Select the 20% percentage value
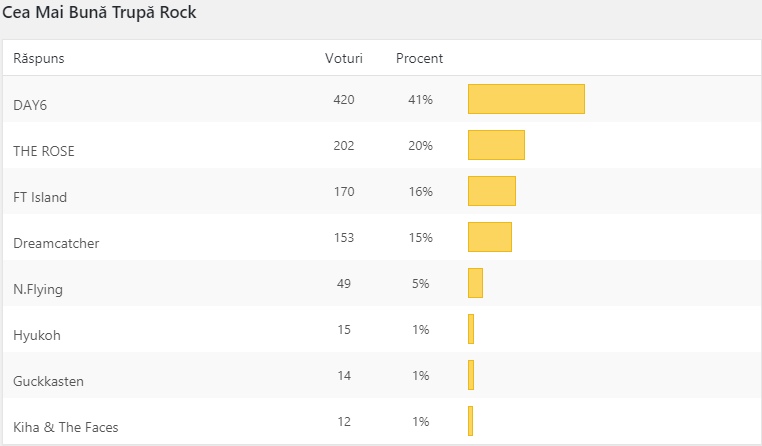The width and height of the screenshot is (762, 446). (x=420, y=145)
